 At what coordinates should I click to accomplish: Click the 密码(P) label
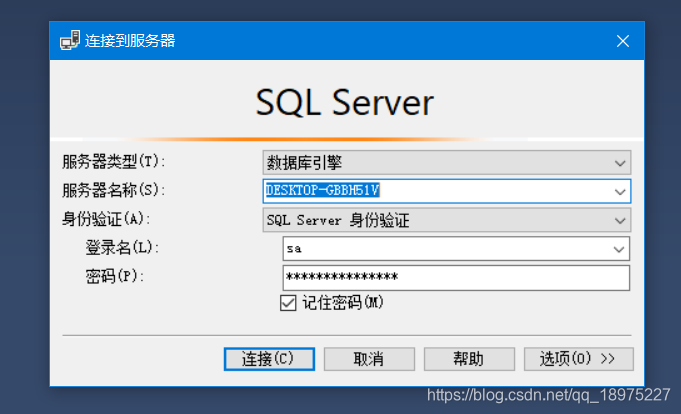[115, 276]
